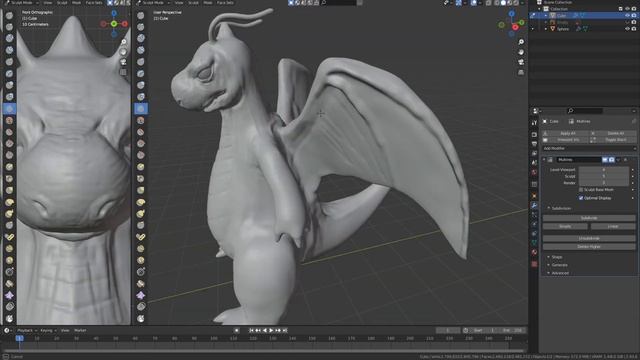This screenshot has height=360, width=640.
Task: Select the Clay brush in main viewport toolbar
Action: click(x=141, y=38)
